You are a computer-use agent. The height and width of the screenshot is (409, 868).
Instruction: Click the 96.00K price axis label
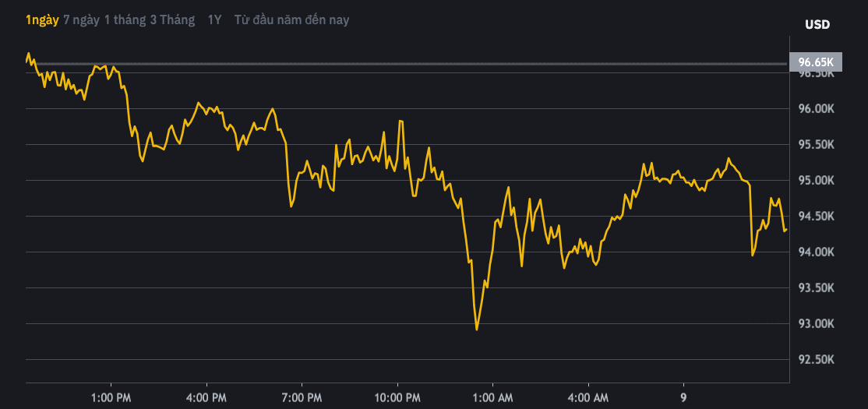tap(817, 109)
